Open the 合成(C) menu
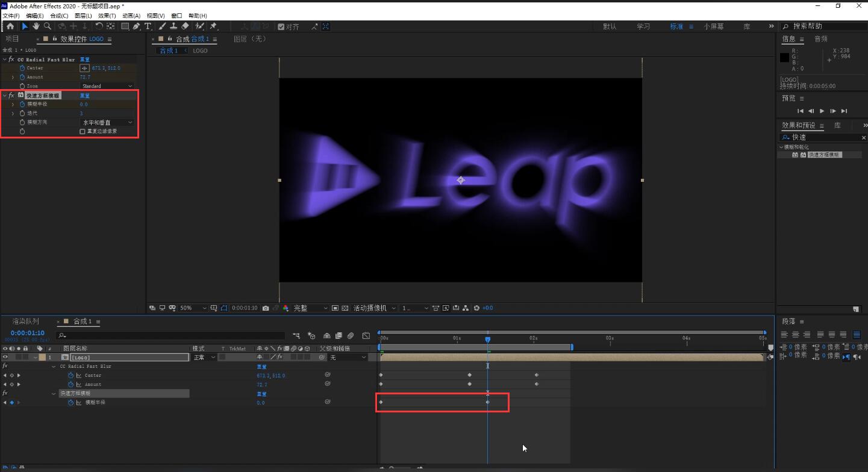The image size is (868, 472). click(x=59, y=16)
